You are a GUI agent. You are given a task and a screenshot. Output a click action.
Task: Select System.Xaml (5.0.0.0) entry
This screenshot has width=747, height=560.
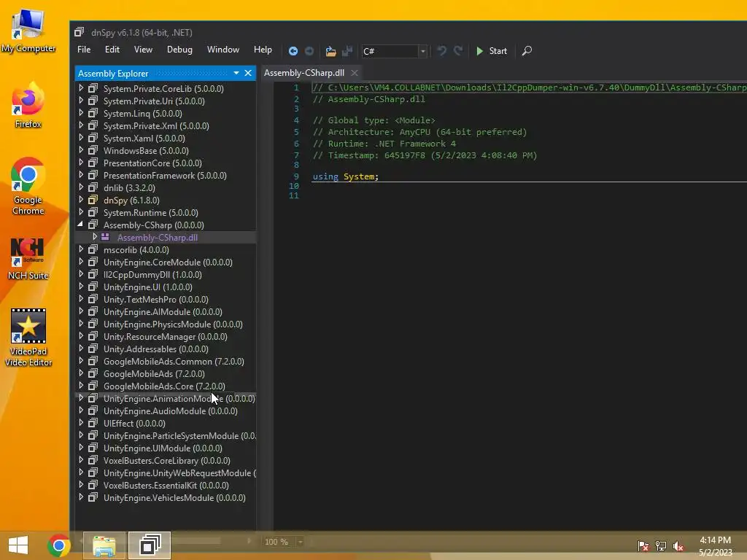pos(144,139)
